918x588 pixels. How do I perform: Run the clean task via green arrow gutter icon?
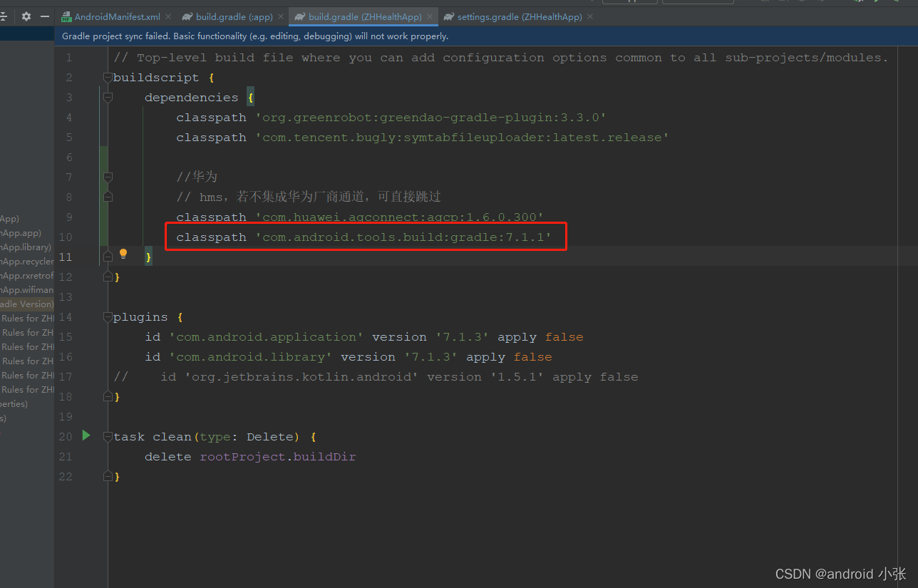pos(86,436)
